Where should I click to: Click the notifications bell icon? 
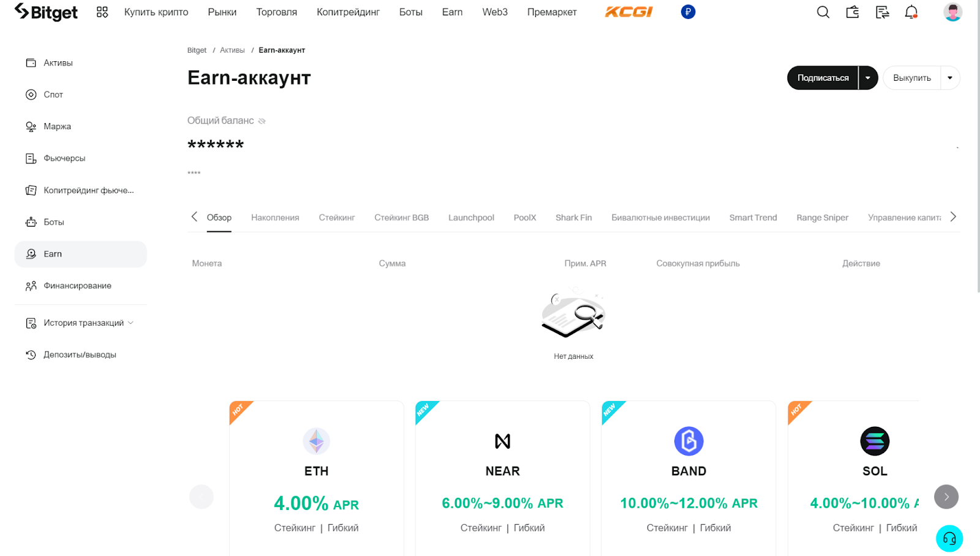coord(911,12)
